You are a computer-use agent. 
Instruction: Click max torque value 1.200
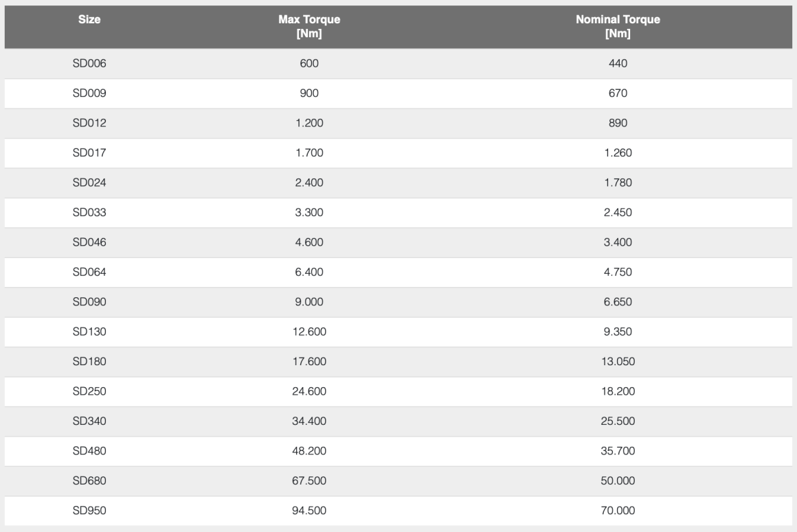pos(309,124)
